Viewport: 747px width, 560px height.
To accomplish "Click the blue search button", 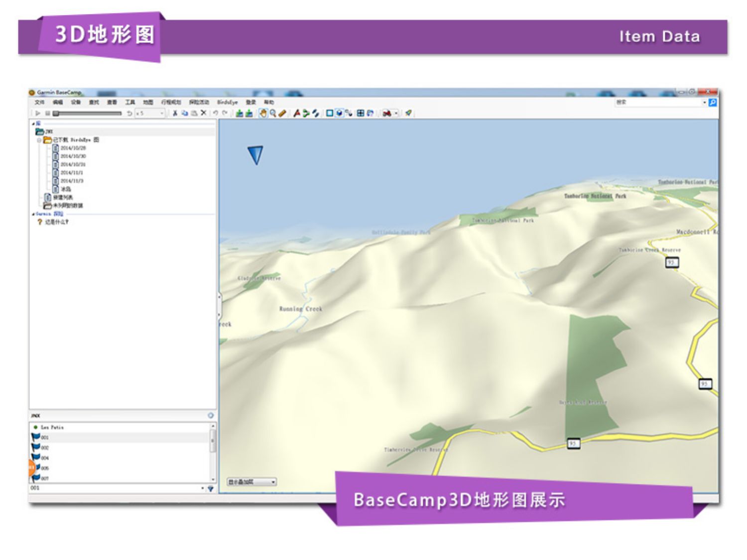I will point(713,103).
